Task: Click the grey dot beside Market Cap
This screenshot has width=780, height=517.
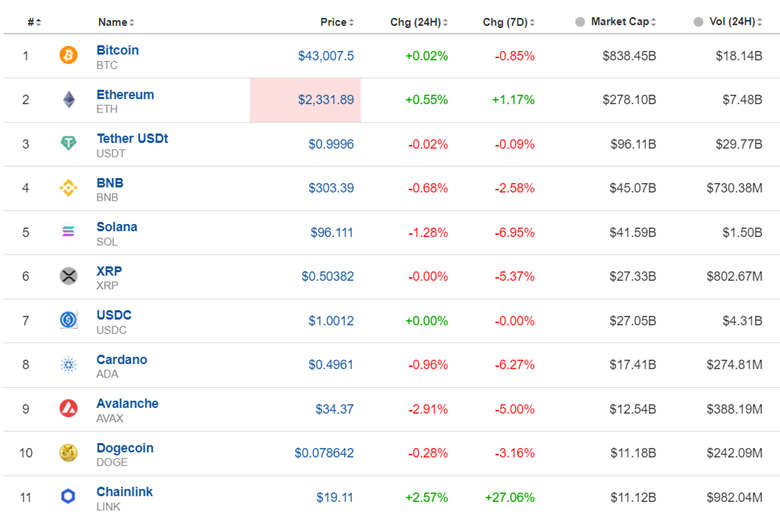Action: pyautogui.click(x=580, y=22)
